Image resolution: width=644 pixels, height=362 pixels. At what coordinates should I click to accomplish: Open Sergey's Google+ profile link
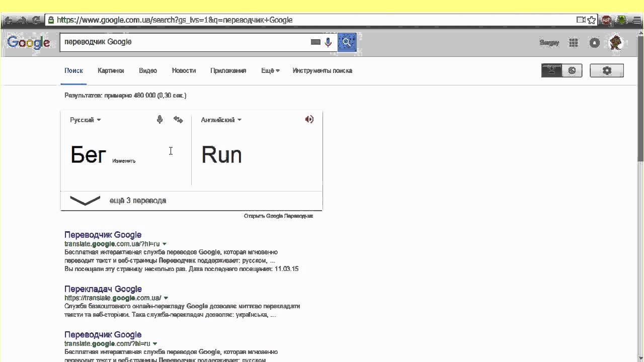pos(549,43)
